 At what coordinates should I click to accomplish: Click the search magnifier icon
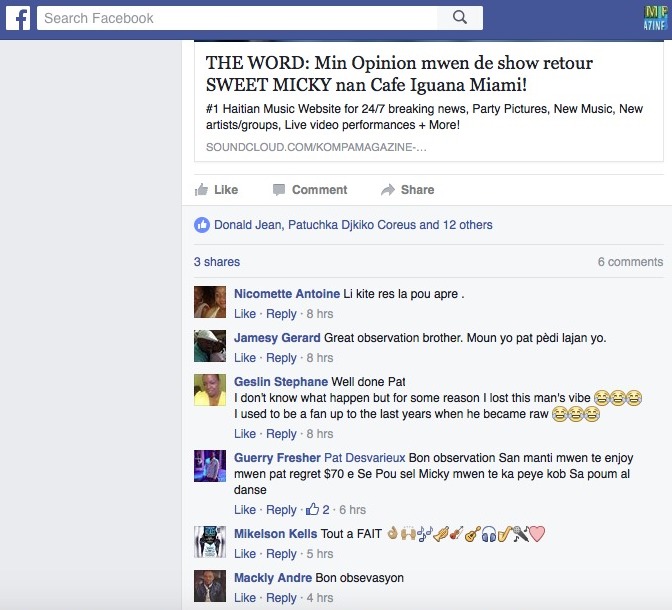click(x=460, y=18)
